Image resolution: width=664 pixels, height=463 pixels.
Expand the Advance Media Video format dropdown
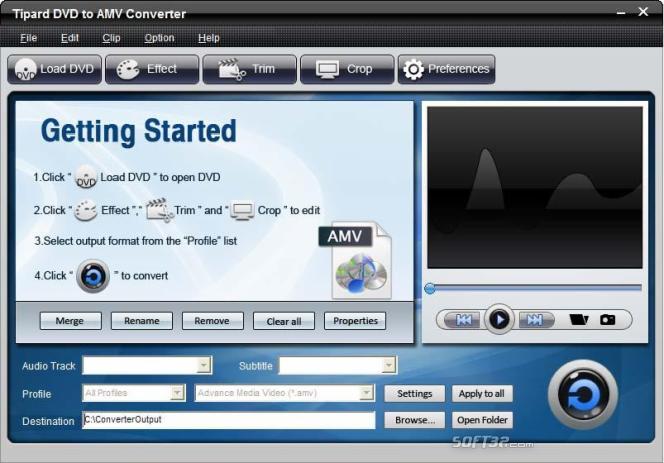point(366,393)
